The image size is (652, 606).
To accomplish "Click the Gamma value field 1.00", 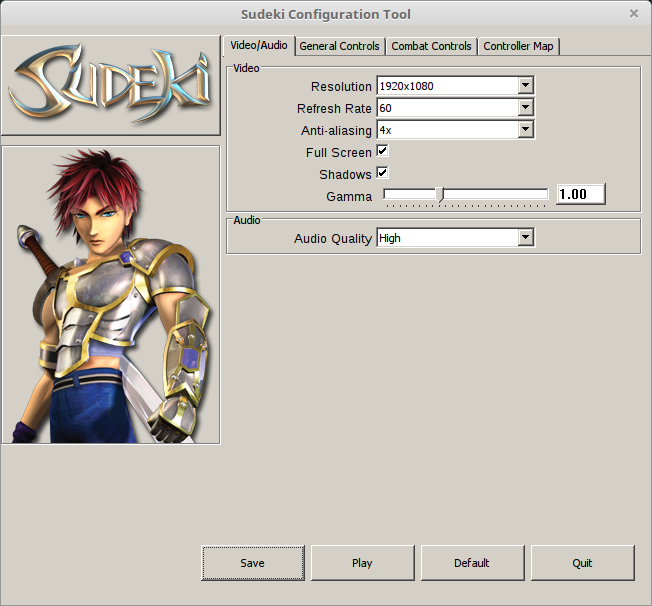I will click(x=581, y=194).
